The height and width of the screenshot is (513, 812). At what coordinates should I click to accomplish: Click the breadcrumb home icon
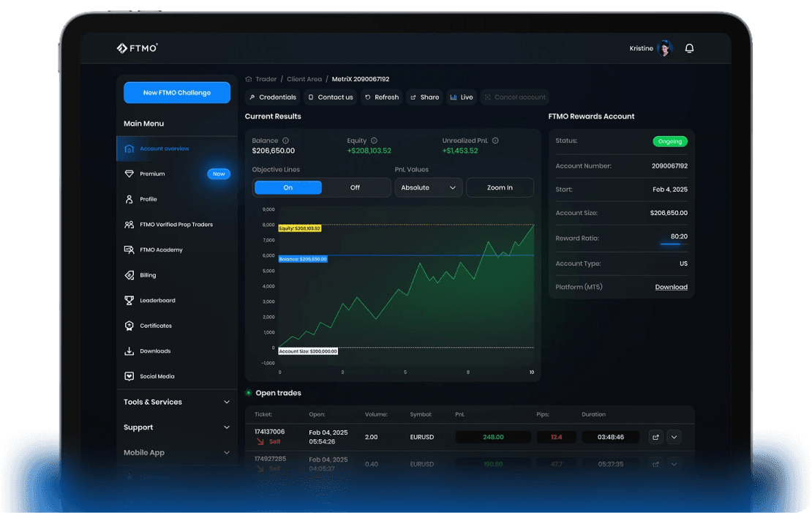tap(249, 79)
